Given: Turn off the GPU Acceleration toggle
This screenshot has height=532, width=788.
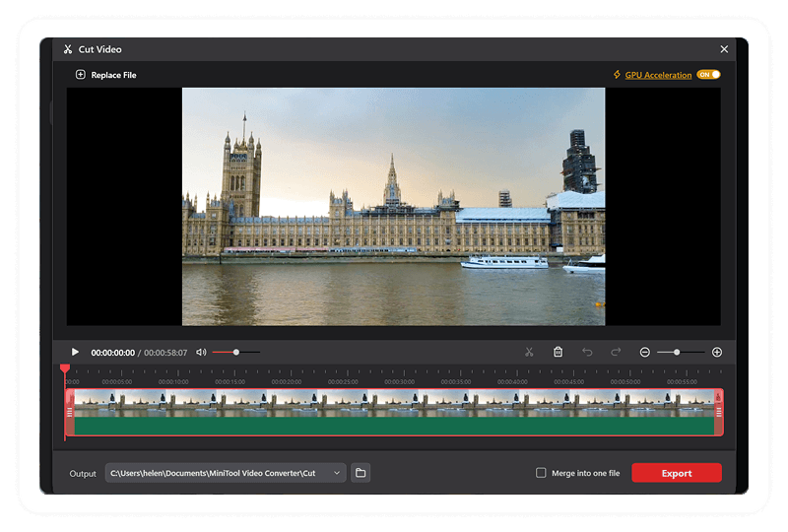Looking at the screenshot, I should 708,75.
